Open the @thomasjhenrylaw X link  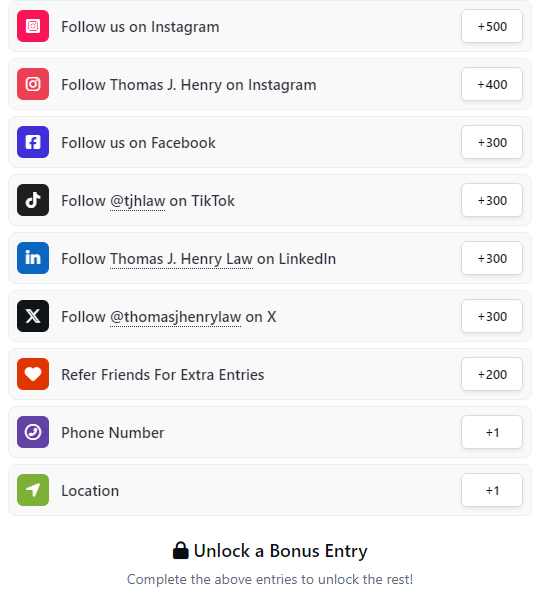[175, 317]
